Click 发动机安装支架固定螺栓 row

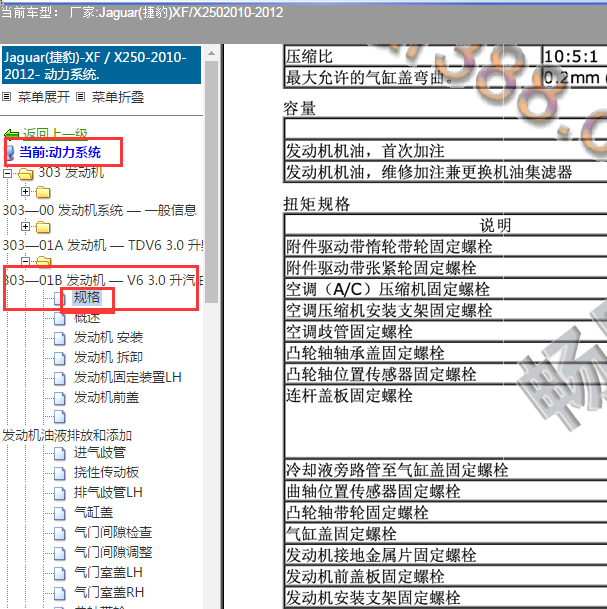coord(446,598)
